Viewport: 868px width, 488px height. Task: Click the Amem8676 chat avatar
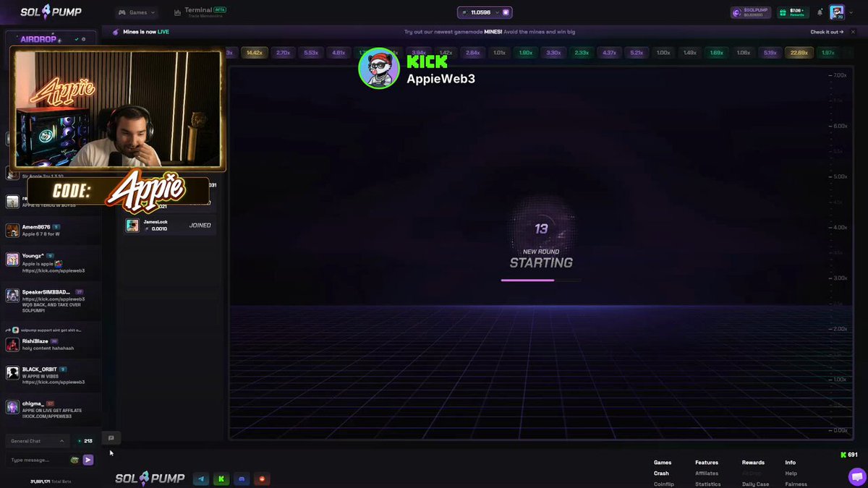pos(12,231)
